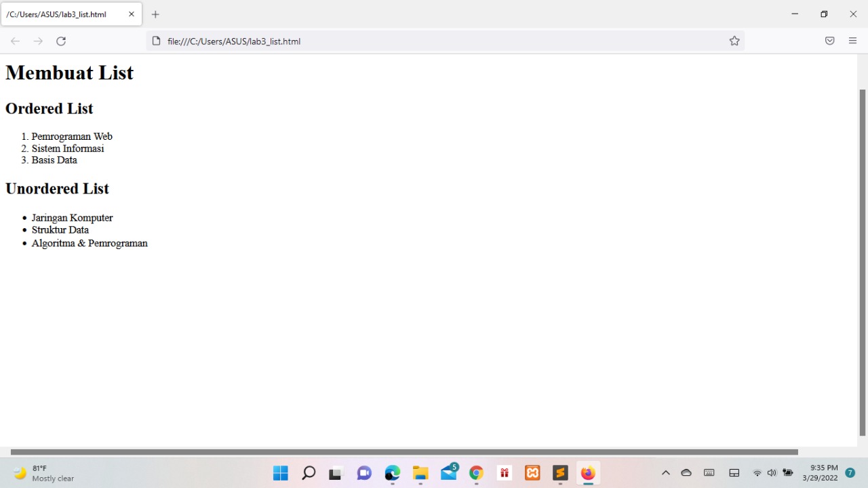Click the horizontal scrollbar thumb

tap(404, 451)
